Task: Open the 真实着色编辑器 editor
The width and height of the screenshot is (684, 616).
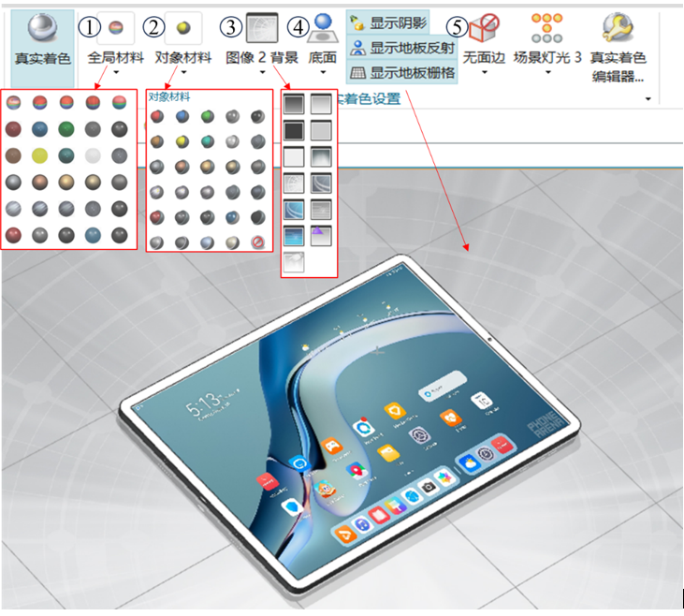Action: click(x=618, y=47)
